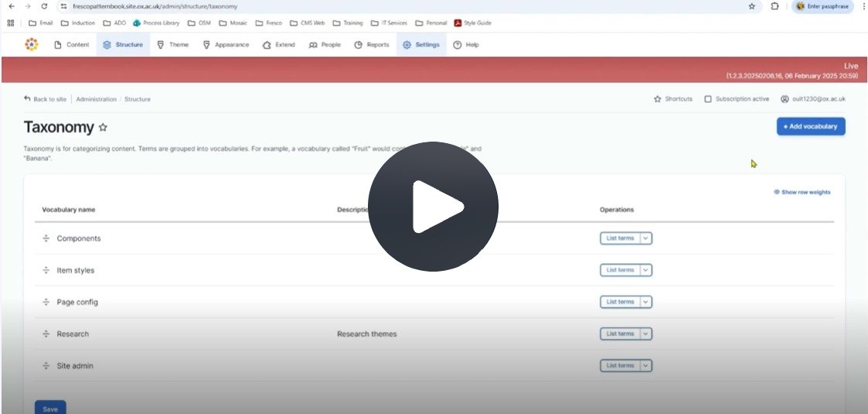Click the site logo in admin toolbar
Image resolution: width=868 pixels, height=414 pixels.
click(x=32, y=45)
